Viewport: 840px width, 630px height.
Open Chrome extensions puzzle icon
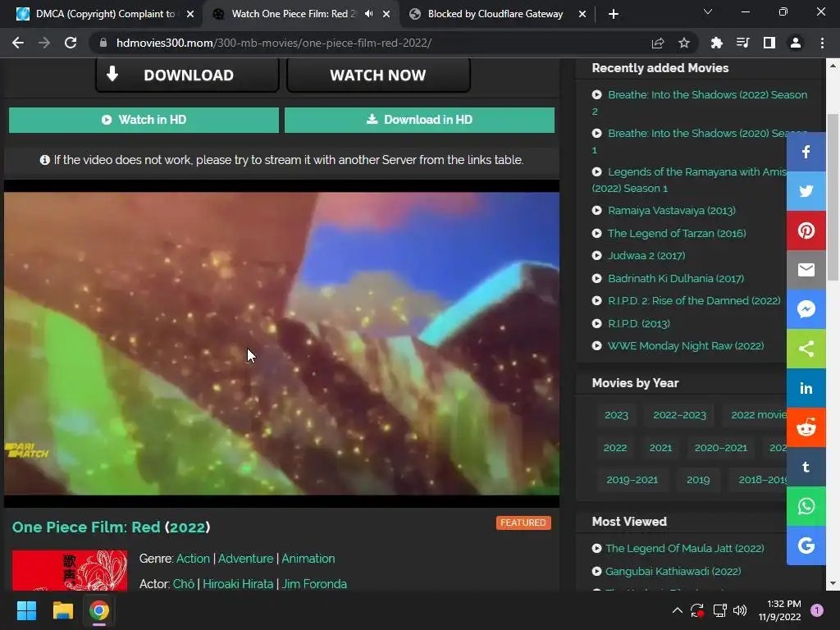716,43
